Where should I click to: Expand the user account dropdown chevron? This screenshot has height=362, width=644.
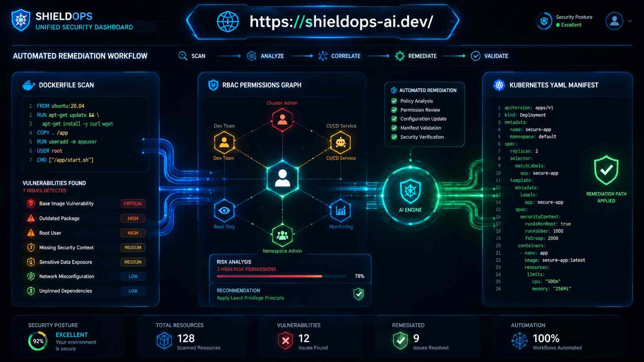coord(630,21)
